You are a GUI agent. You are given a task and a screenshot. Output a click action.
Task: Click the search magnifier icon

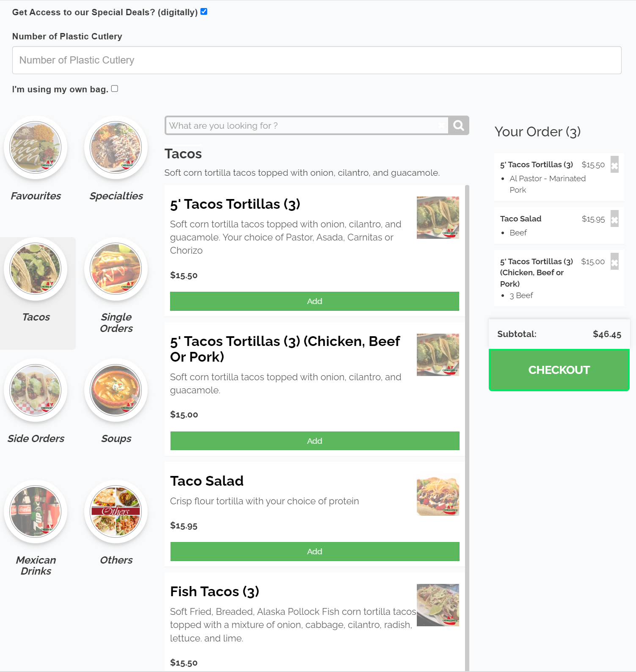(x=459, y=125)
